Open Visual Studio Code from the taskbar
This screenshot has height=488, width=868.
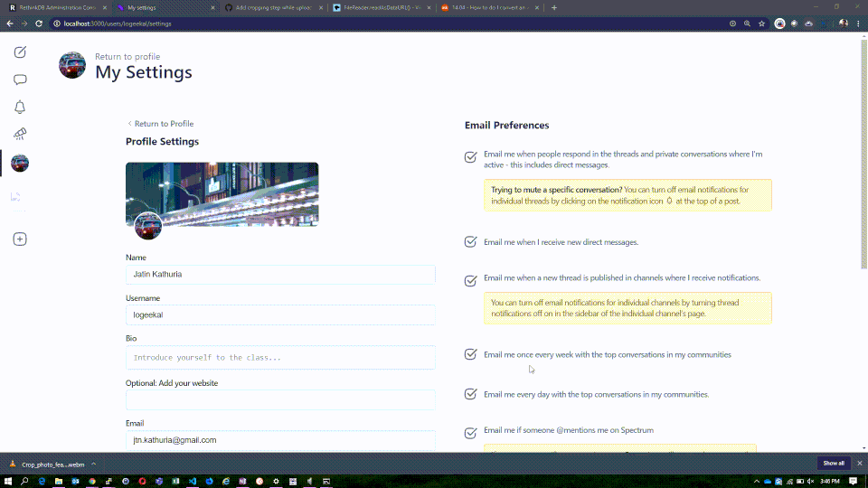pyautogui.click(x=193, y=482)
